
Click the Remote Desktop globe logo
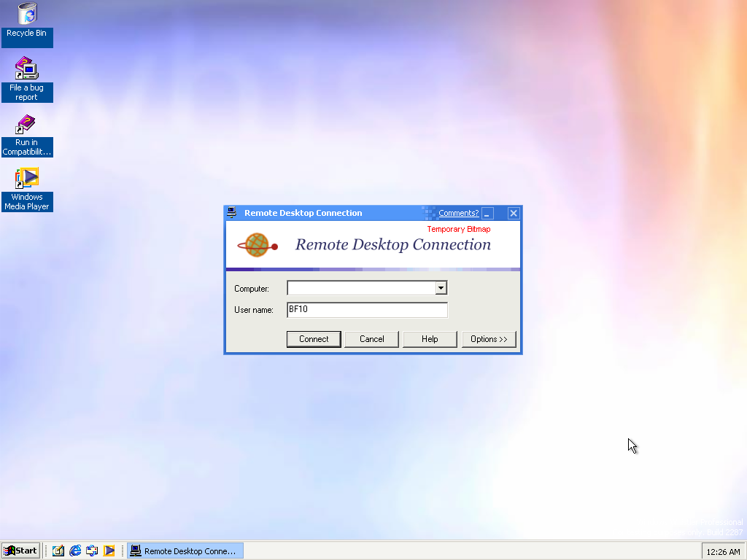pyautogui.click(x=258, y=245)
